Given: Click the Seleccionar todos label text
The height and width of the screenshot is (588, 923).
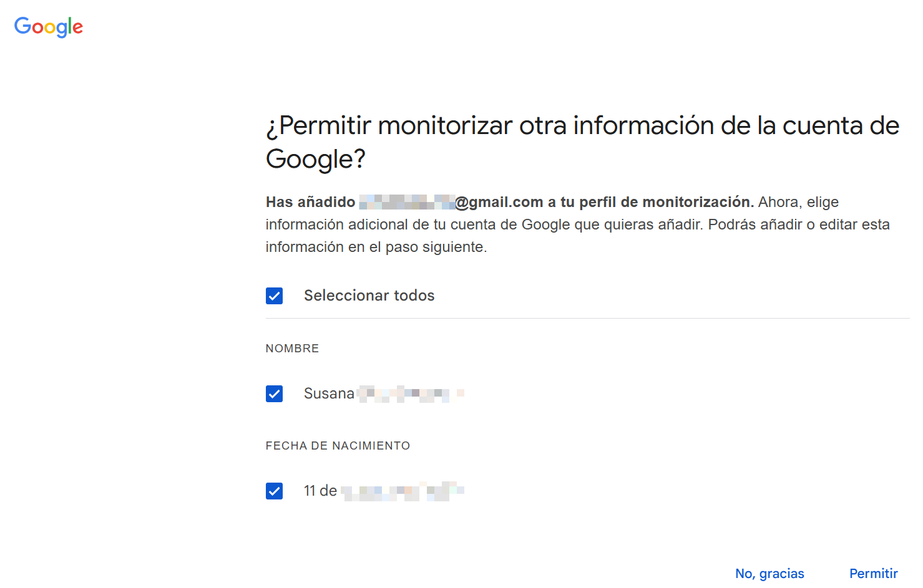Looking at the screenshot, I should (x=369, y=296).
